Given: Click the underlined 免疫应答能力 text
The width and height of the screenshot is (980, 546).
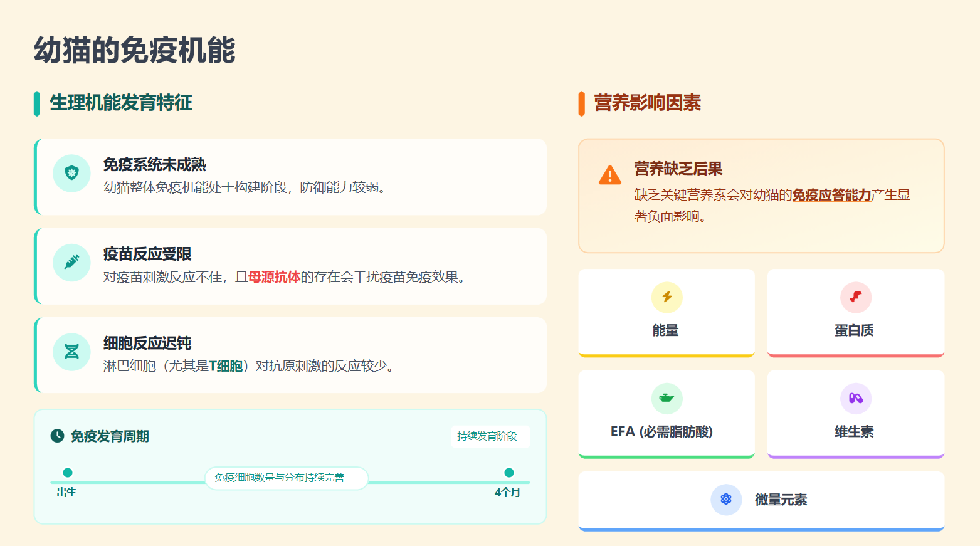Looking at the screenshot, I should pyautogui.click(x=831, y=195).
